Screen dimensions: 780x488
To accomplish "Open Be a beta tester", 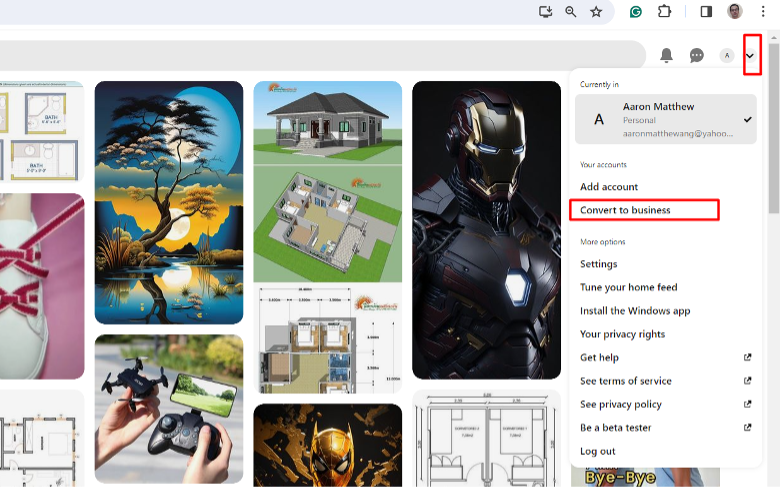I will pyautogui.click(x=615, y=428).
